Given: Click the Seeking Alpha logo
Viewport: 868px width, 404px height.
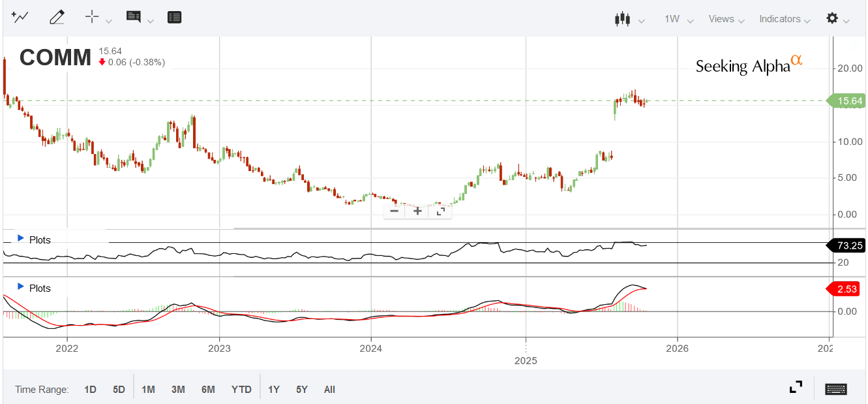Looking at the screenshot, I should pyautogui.click(x=747, y=65).
